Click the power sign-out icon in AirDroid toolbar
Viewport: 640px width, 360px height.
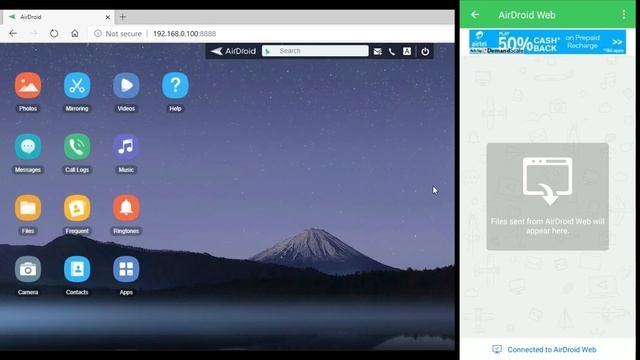425,51
